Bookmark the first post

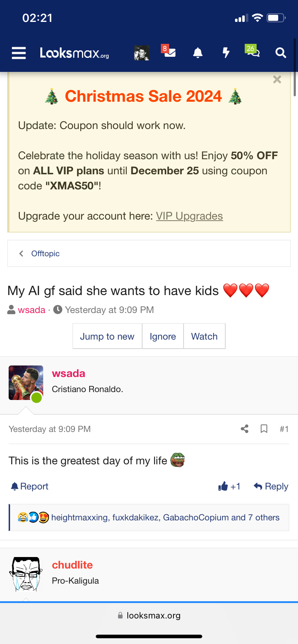(x=264, y=429)
